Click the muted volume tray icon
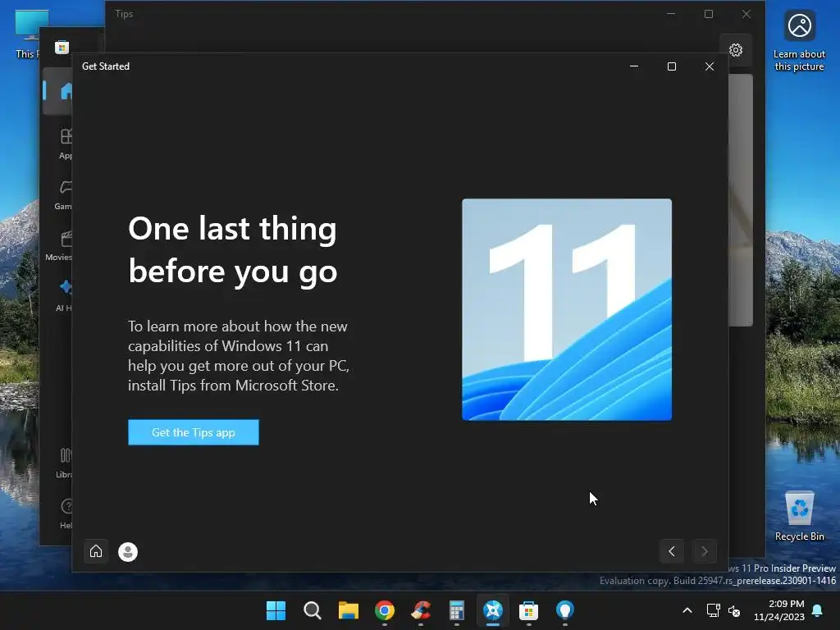This screenshot has width=840, height=630. [x=734, y=610]
